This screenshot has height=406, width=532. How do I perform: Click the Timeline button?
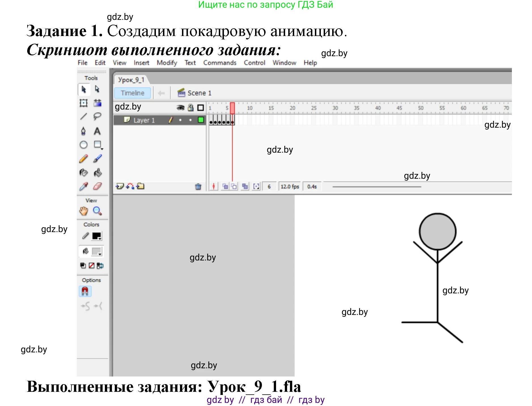coord(132,93)
